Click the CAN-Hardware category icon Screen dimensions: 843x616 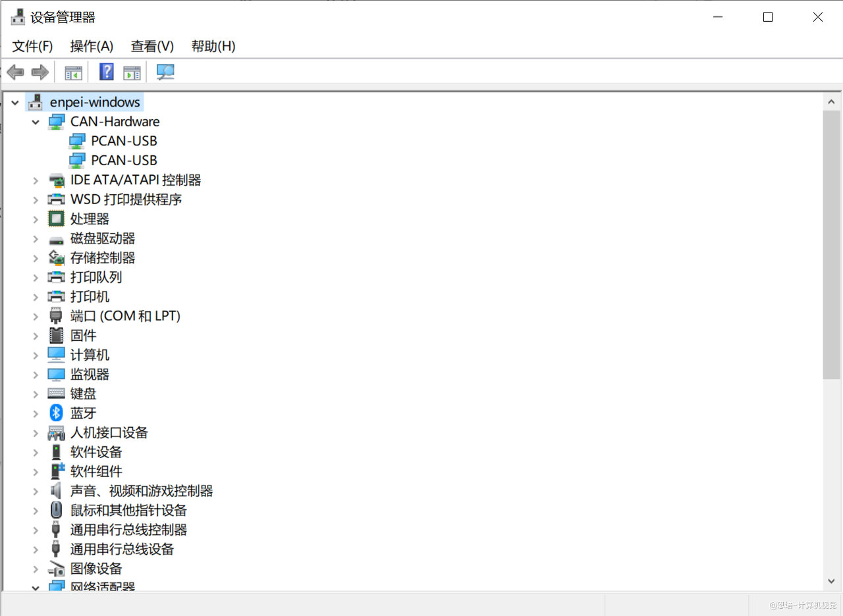pos(57,122)
